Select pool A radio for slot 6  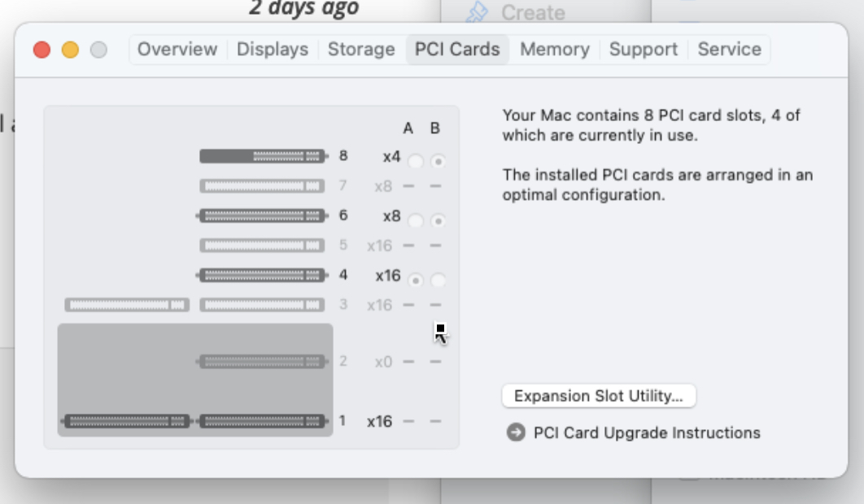pos(416,221)
